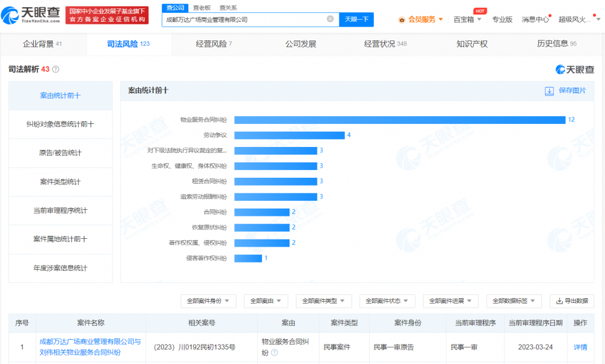
Task: Open the 专业版 link in header
Action: coord(502,19)
